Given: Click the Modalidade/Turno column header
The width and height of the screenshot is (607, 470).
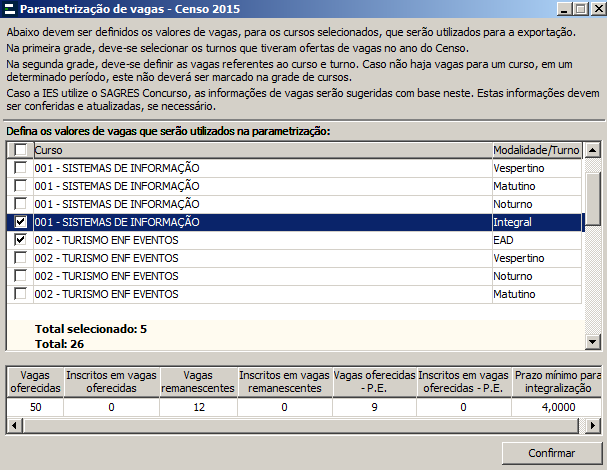Looking at the screenshot, I should point(535,150).
